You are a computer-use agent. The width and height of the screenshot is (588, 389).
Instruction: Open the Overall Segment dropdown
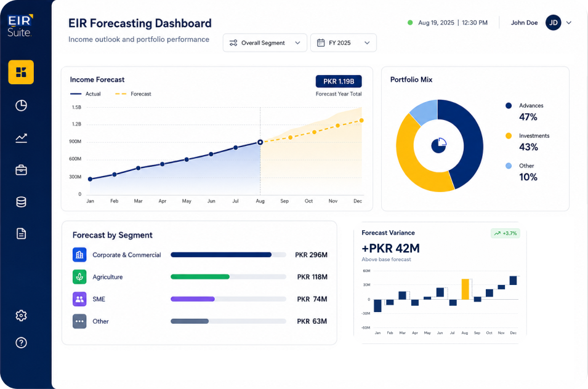click(265, 42)
